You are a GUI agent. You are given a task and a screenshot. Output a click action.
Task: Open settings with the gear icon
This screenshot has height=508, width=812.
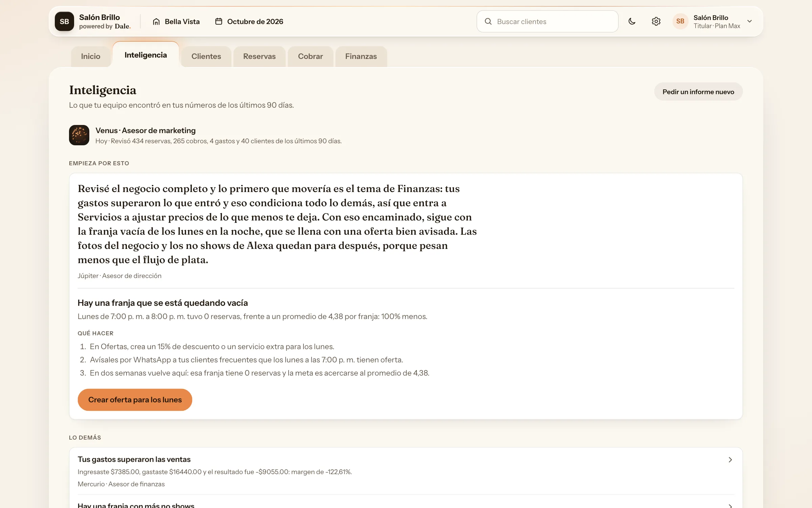click(x=656, y=21)
